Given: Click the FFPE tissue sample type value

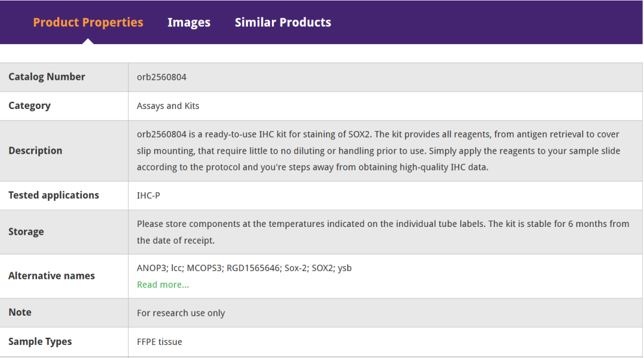Looking at the screenshot, I should point(159,342).
